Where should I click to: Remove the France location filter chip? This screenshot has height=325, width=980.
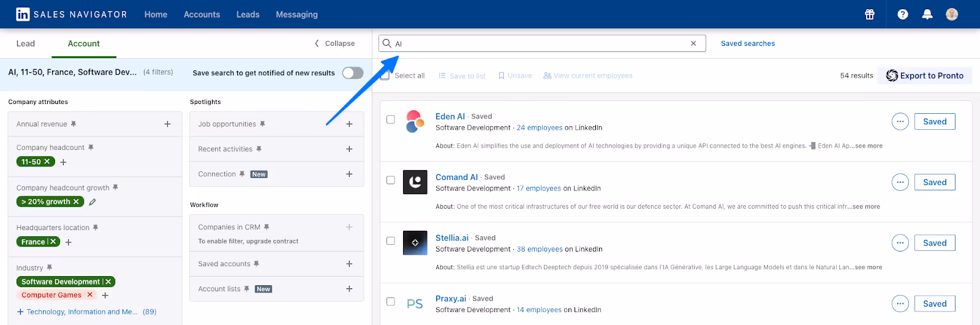(53, 242)
